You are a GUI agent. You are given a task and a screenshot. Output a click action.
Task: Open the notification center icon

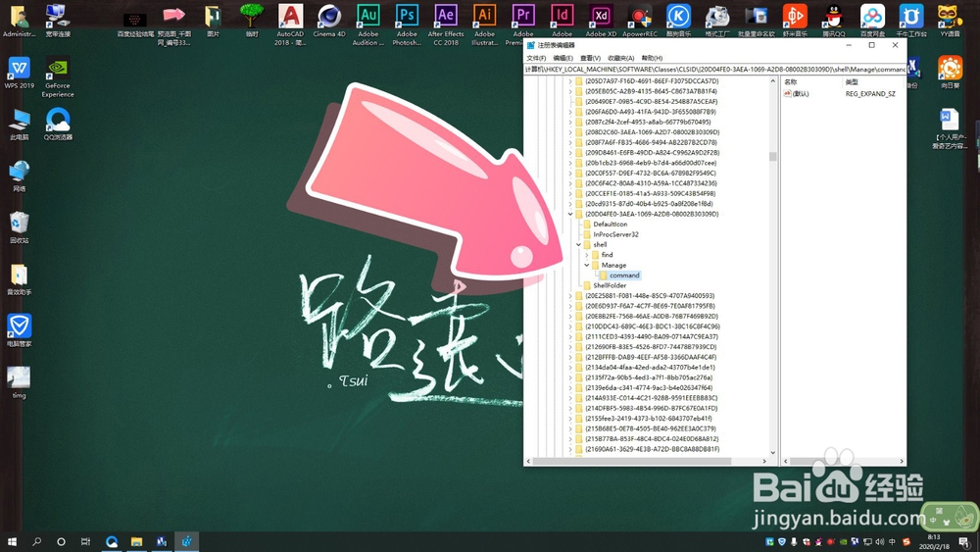click(964, 541)
